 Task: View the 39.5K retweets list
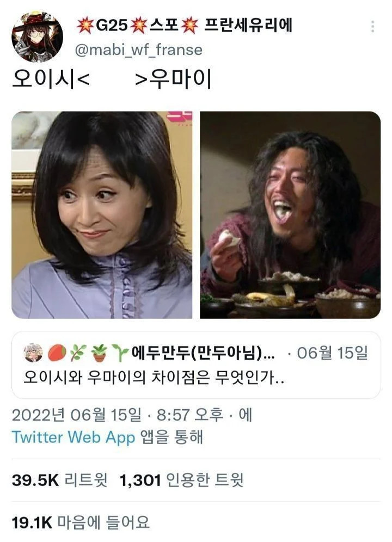click(59, 481)
